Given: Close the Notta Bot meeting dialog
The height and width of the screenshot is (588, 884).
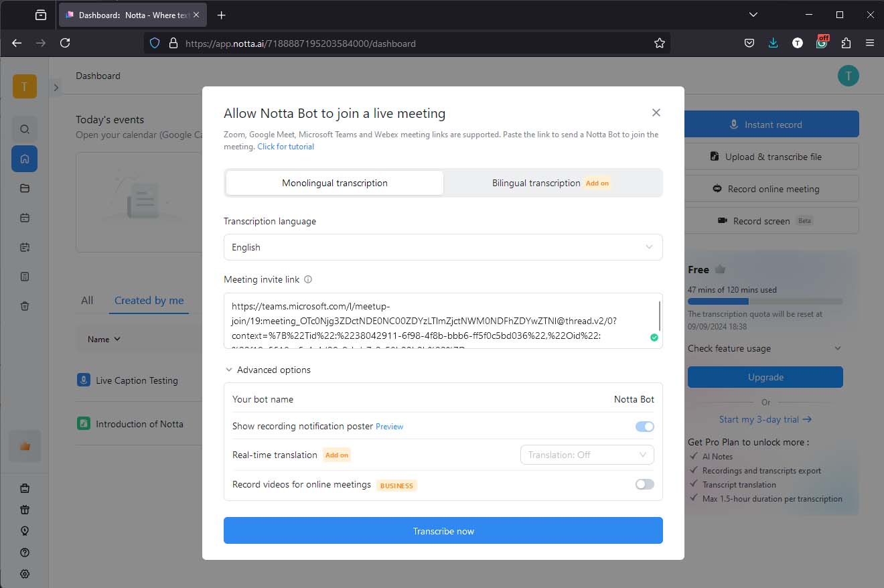Looking at the screenshot, I should (656, 113).
